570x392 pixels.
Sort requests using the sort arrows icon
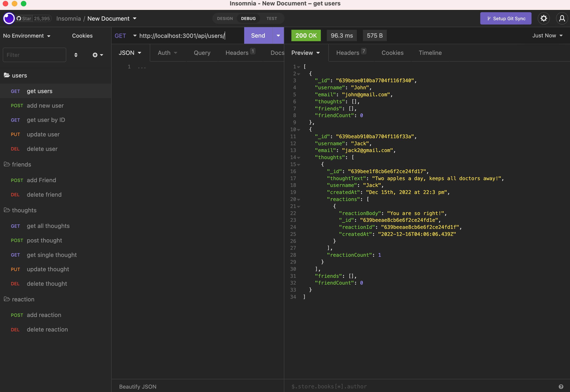point(76,55)
